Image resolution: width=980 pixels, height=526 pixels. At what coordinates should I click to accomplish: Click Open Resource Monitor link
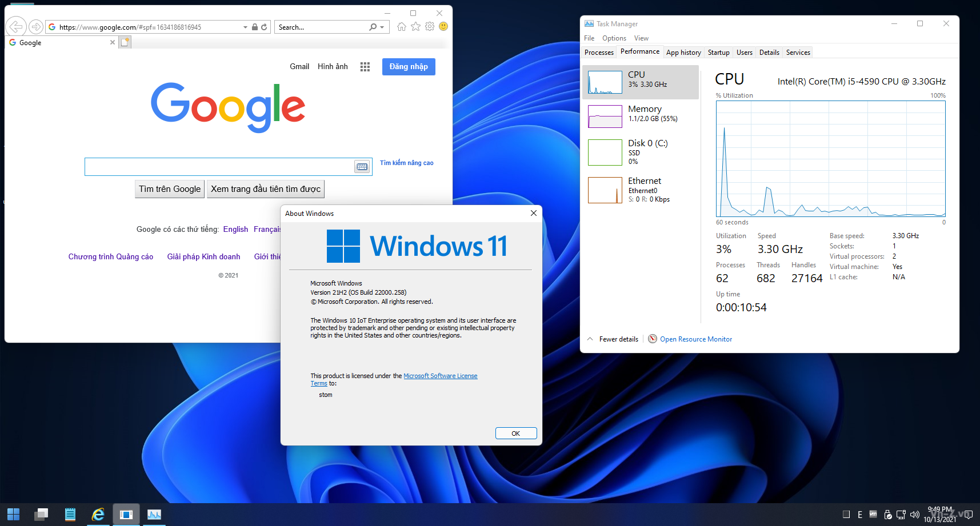point(695,339)
